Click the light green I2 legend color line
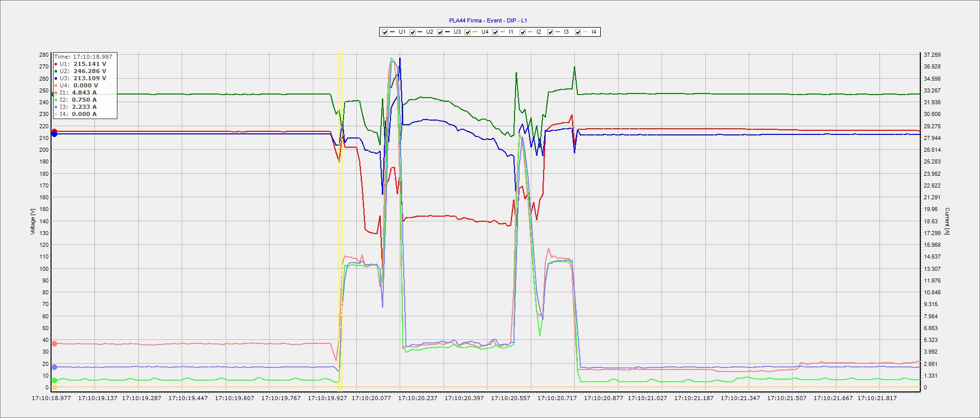The image size is (980, 418). pos(530,32)
